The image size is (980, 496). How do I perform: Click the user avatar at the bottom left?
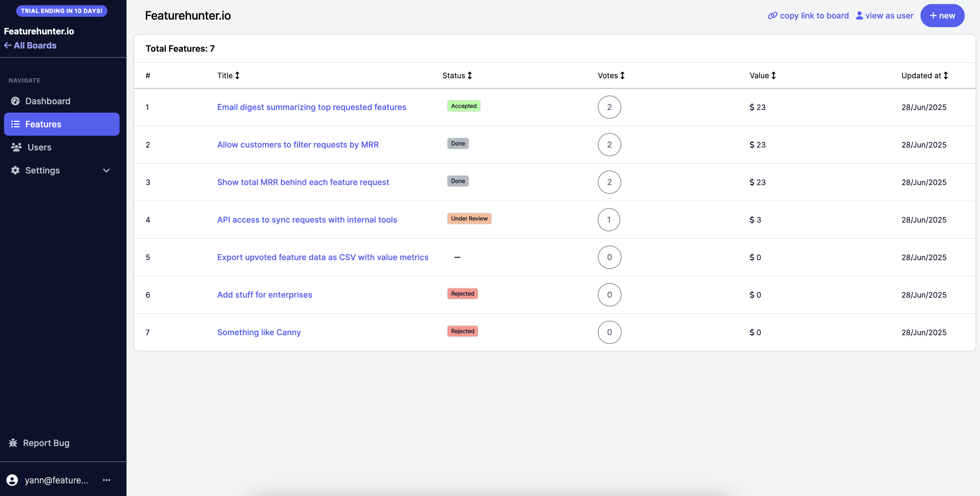coord(12,480)
